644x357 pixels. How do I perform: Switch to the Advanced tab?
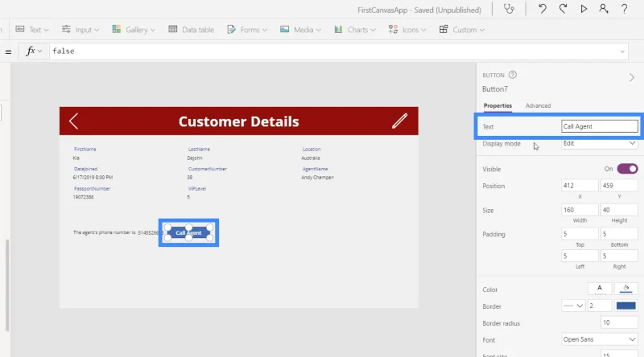pos(538,106)
